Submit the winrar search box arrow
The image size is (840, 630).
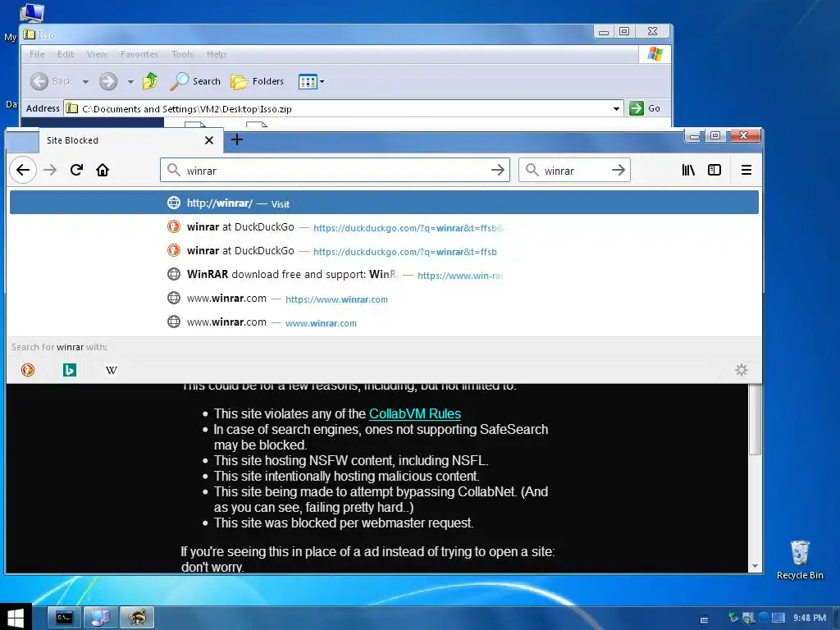point(619,171)
